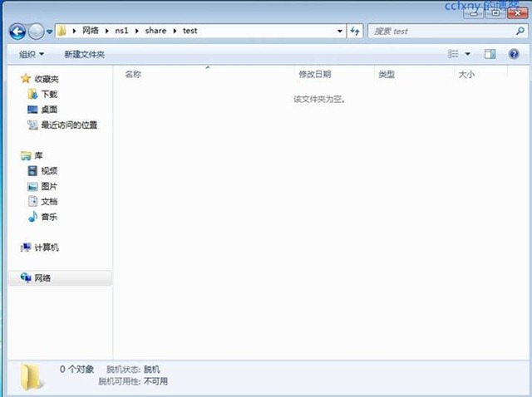
Task: Click the documents library icon
Action: (32, 201)
